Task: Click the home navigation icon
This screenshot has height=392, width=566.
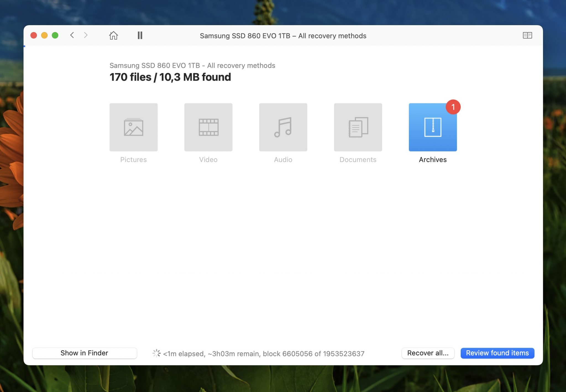Action: click(x=113, y=35)
